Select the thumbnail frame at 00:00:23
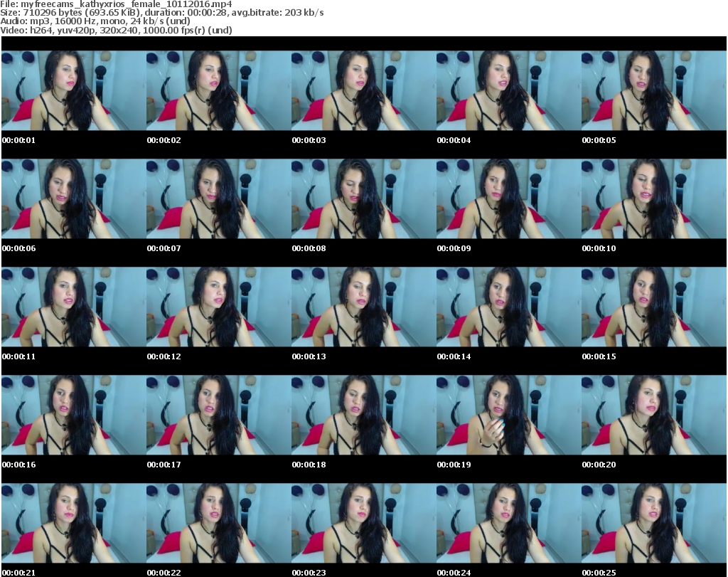The width and height of the screenshot is (728, 577). [364, 523]
